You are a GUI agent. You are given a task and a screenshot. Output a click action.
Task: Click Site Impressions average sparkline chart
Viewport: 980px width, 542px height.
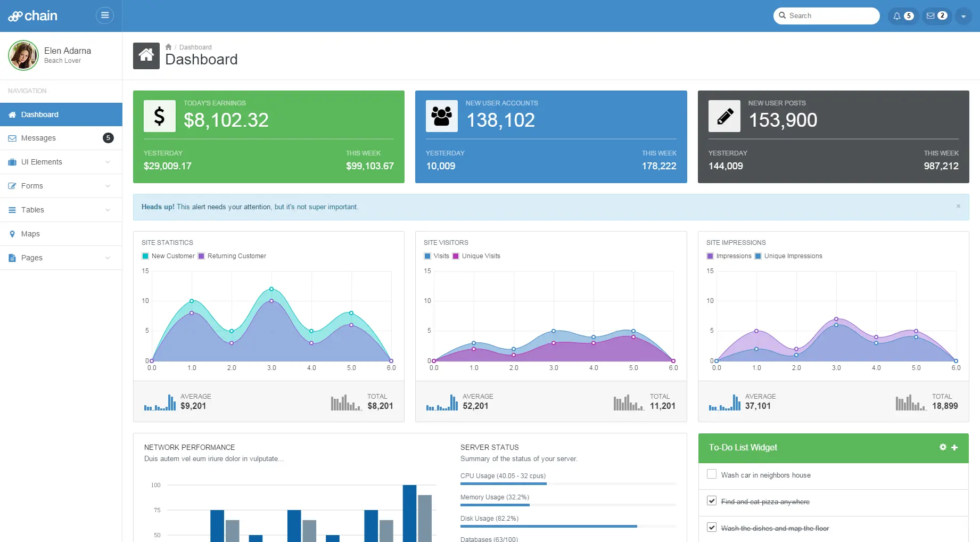724,403
